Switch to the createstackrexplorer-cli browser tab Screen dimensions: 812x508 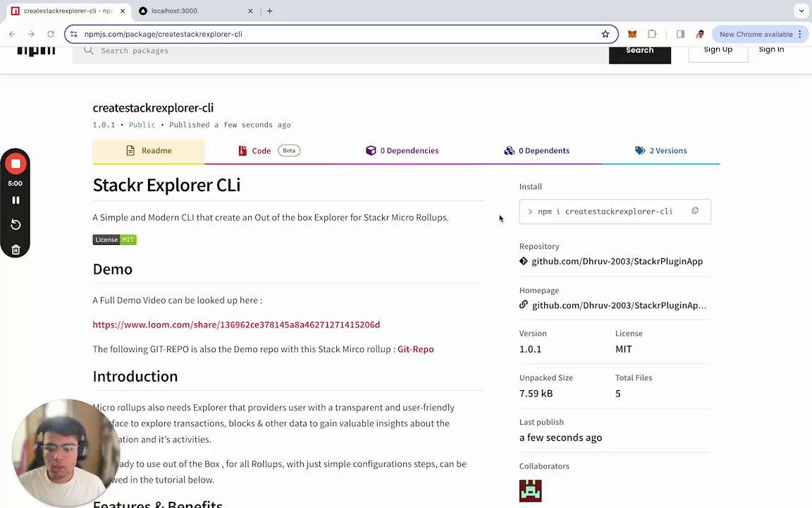pyautogui.click(x=68, y=11)
